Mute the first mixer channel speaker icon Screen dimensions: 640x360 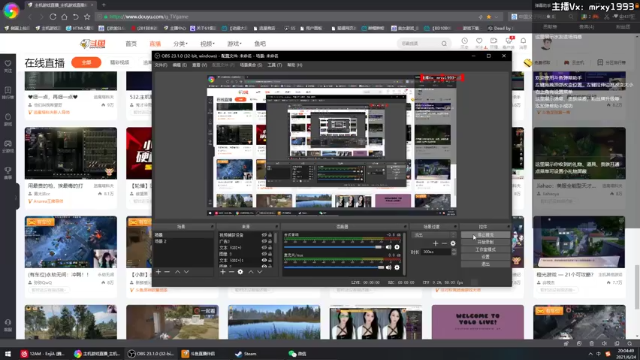point(388,247)
